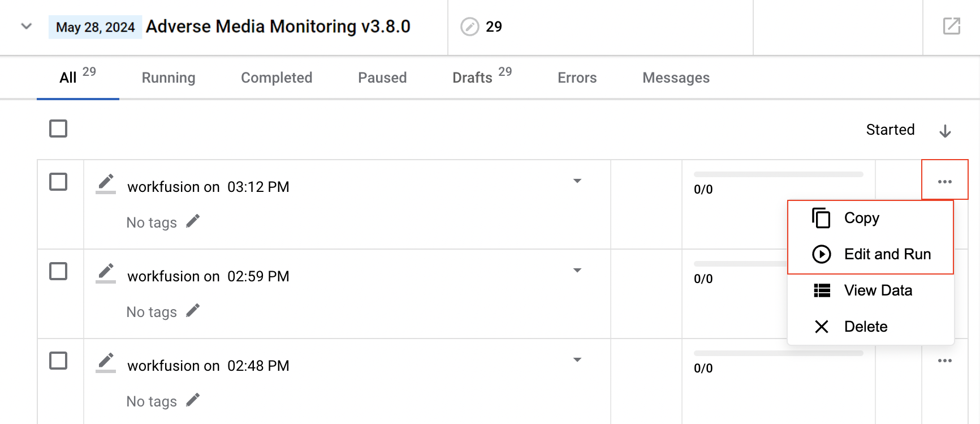Switch to the Completed tab
980x424 pixels.
[277, 78]
